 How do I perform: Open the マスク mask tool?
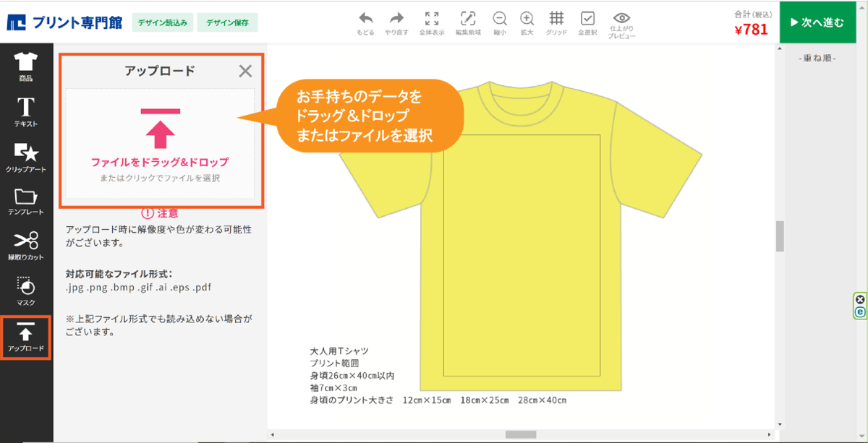click(26, 291)
